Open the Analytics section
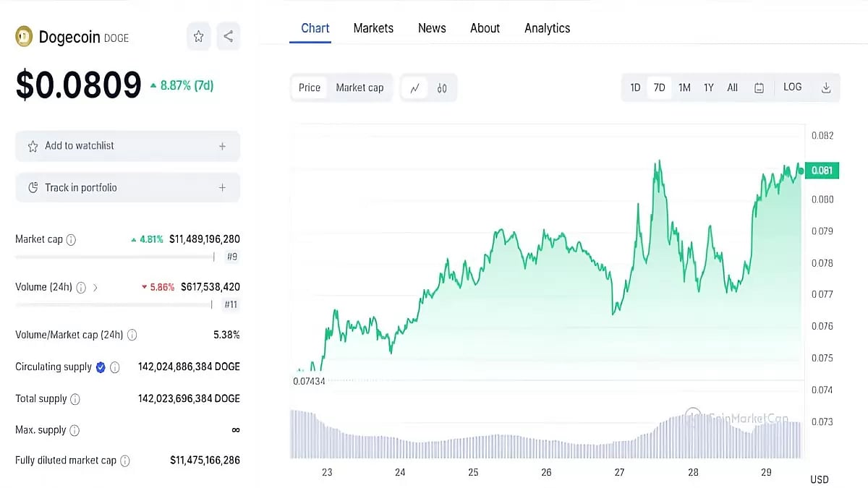Viewport: 868px width, 488px height. [547, 28]
